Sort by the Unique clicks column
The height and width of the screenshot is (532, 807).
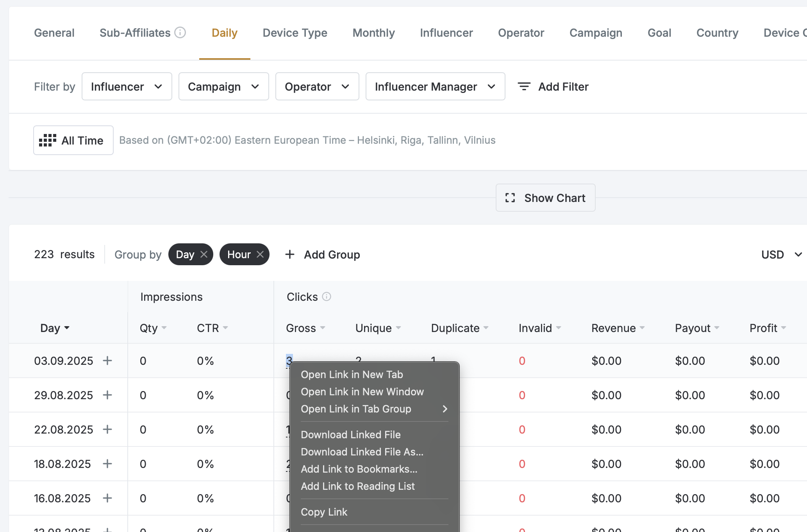378,328
